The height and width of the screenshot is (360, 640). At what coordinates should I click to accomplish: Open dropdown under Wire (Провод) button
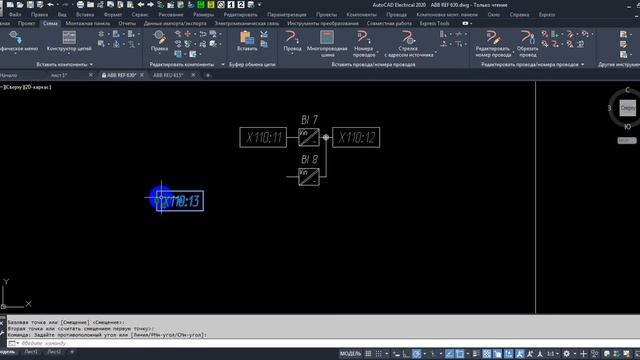point(292,53)
